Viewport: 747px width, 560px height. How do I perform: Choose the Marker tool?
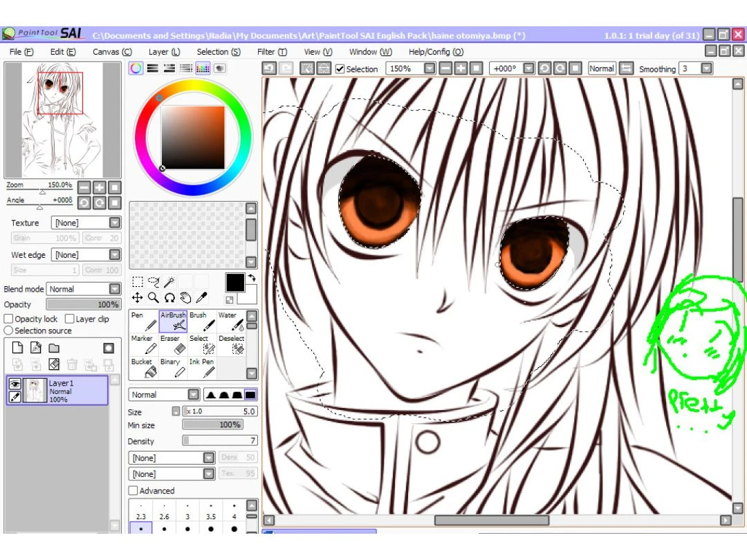click(x=144, y=345)
